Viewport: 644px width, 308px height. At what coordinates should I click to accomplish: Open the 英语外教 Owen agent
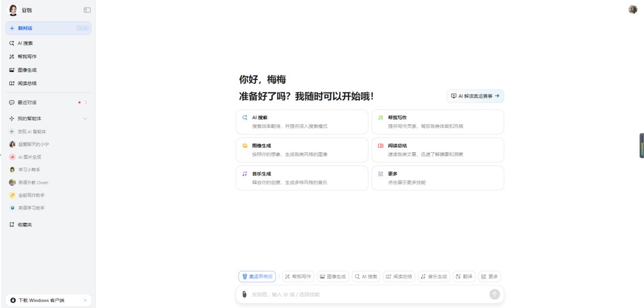[48, 182]
